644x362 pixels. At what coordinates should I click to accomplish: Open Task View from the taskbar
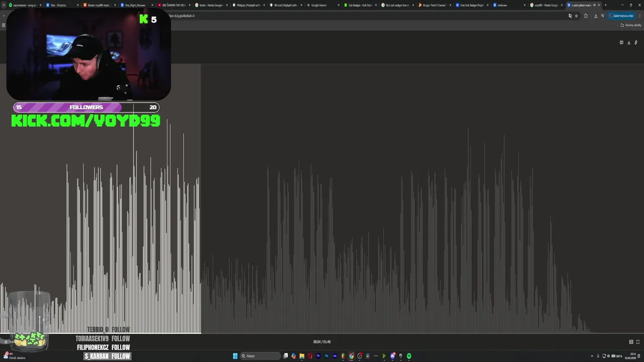[285, 356]
